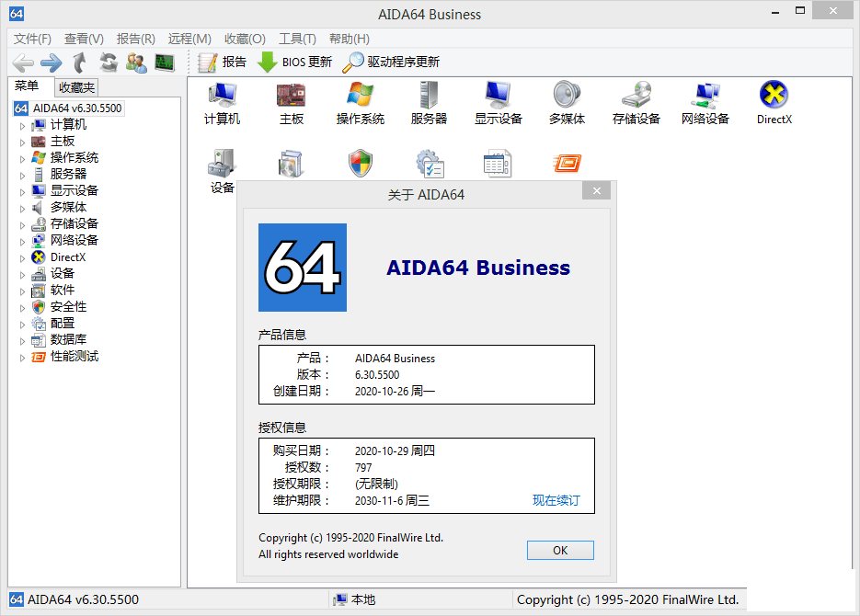Click the 报告 report toolbar button

pos(223,62)
